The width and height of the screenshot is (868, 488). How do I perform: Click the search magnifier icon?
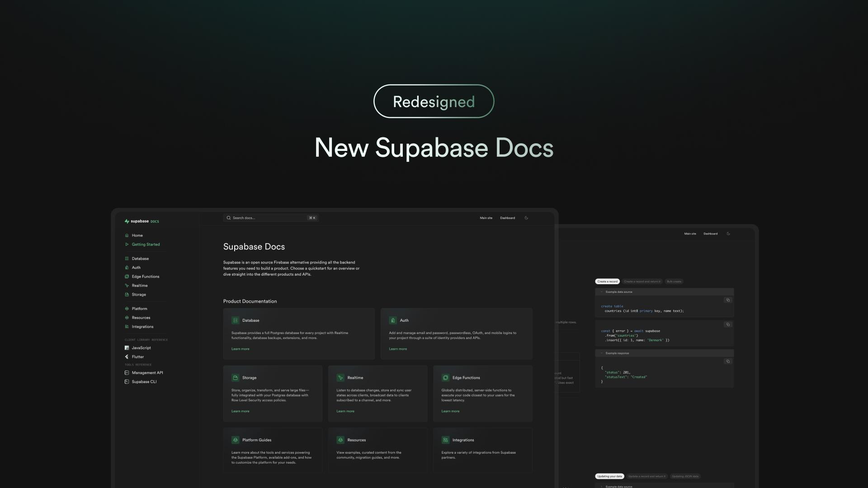(229, 218)
